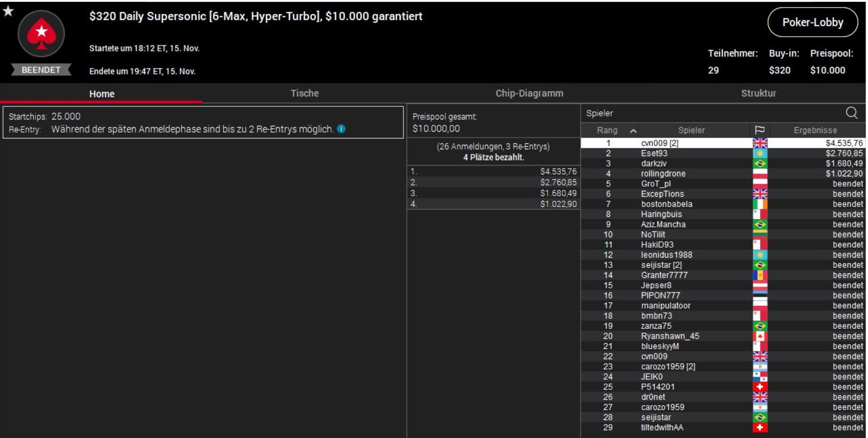This screenshot has width=868, height=438.
Task: Click the Canada flag next to Ryanshawn_45
Action: click(760, 336)
